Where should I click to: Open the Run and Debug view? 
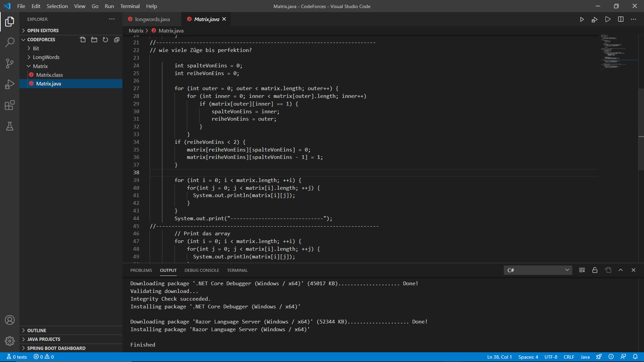tap(10, 84)
